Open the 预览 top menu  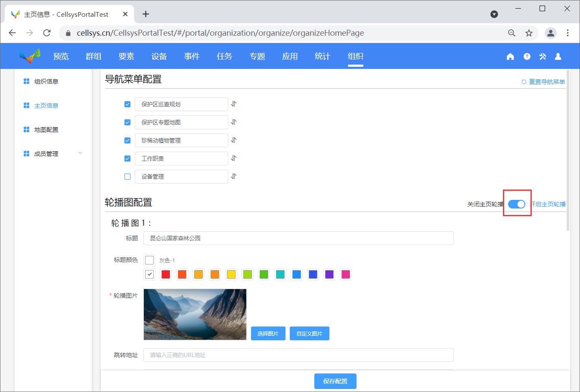coord(61,56)
